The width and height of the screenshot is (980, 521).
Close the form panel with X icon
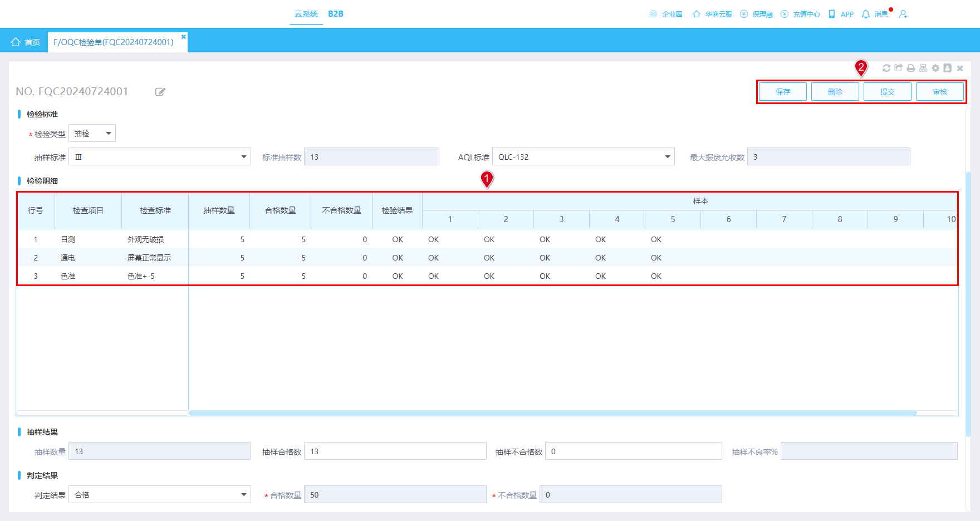pos(960,68)
